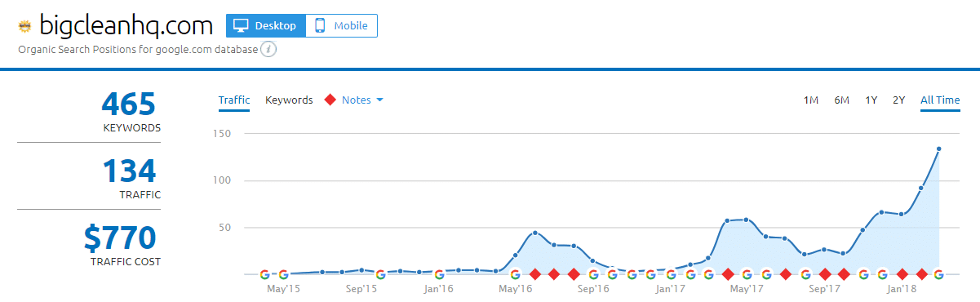Screen dimensions: 980x302
Task: Set time range to 2Y
Action: tap(899, 100)
